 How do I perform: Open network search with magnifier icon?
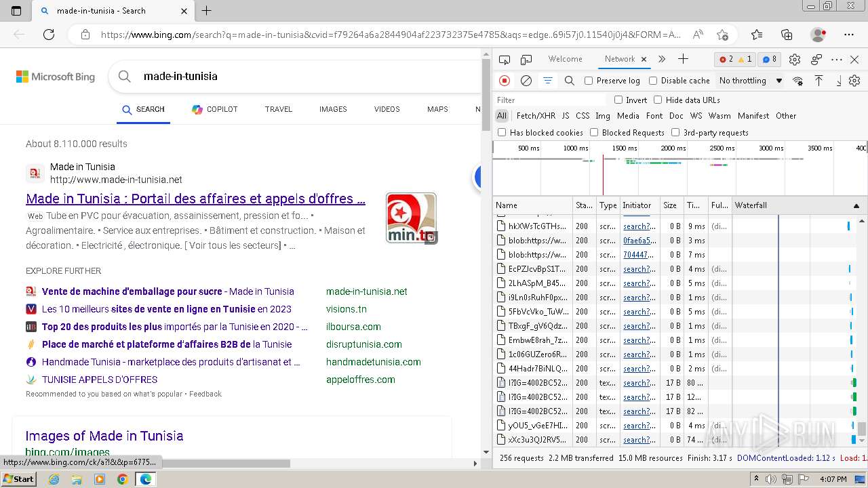[570, 81]
